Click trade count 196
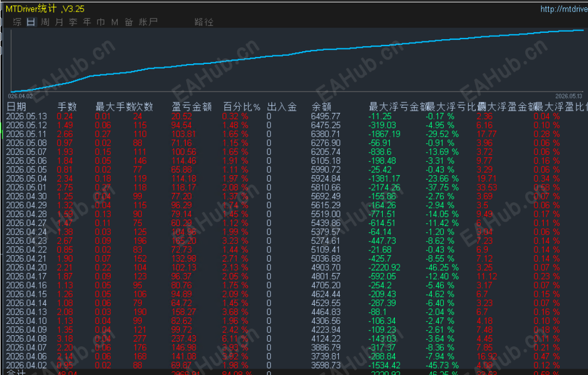This screenshot has height=375, width=588. pos(140,241)
